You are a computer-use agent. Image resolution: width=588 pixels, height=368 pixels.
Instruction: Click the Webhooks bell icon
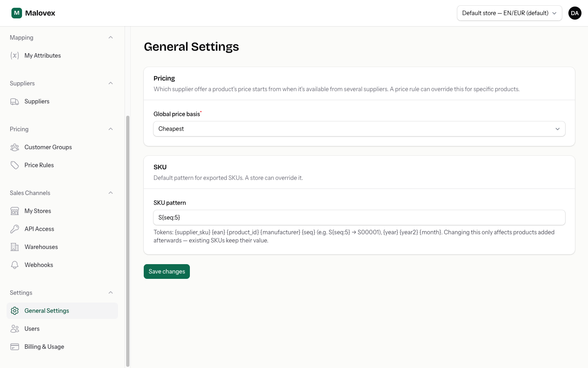(15, 265)
